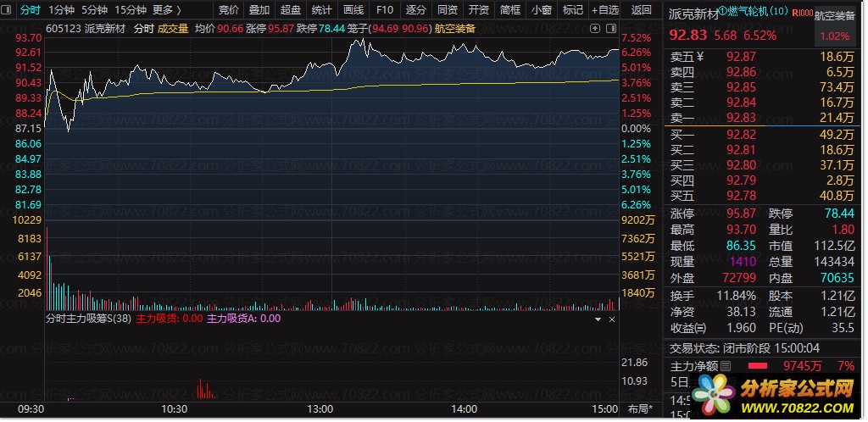Click the 13:00 time axis label

coord(320,410)
